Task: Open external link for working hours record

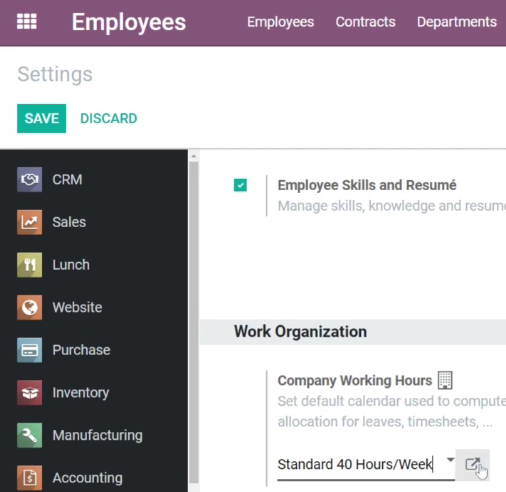Action: (x=472, y=464)
